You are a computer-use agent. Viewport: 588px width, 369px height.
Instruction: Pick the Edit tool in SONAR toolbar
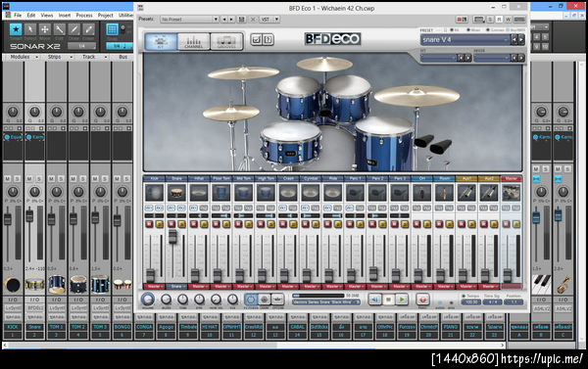pyautogui.click(x=60, y=29)
